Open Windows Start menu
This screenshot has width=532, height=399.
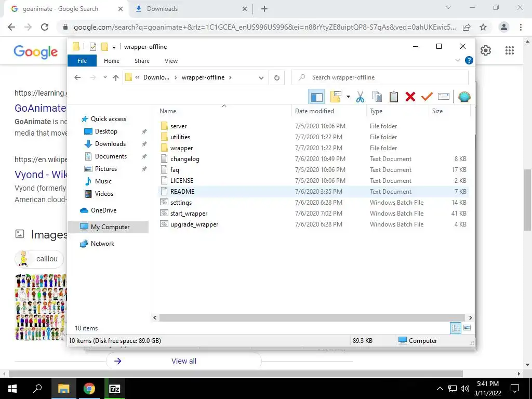point(12,389)
